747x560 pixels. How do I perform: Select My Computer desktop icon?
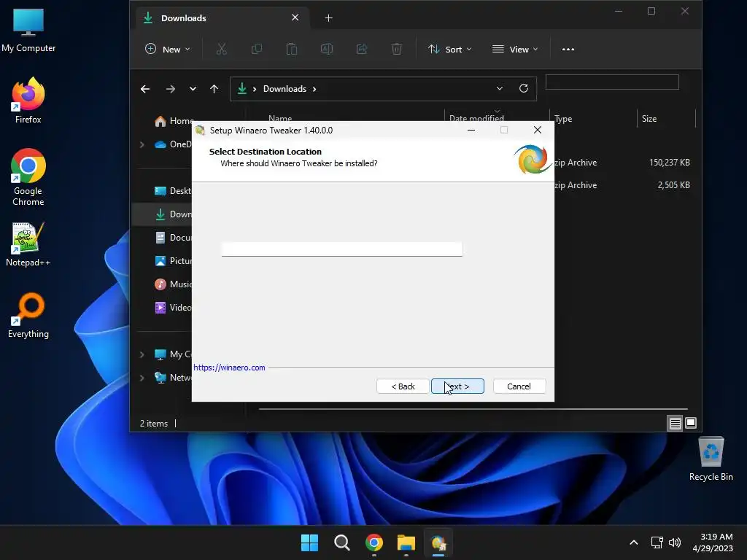pos(28,29)
